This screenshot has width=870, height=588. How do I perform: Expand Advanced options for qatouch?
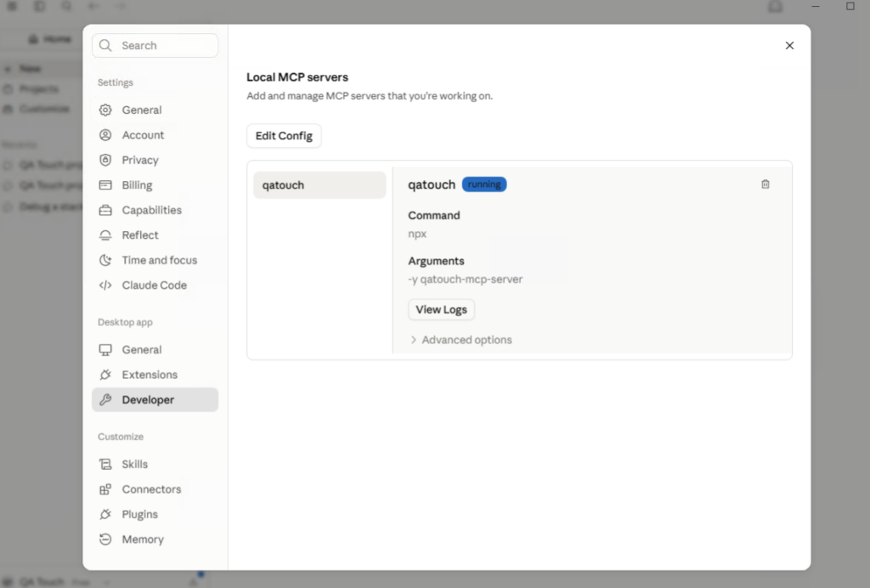[x=460, y=340]
